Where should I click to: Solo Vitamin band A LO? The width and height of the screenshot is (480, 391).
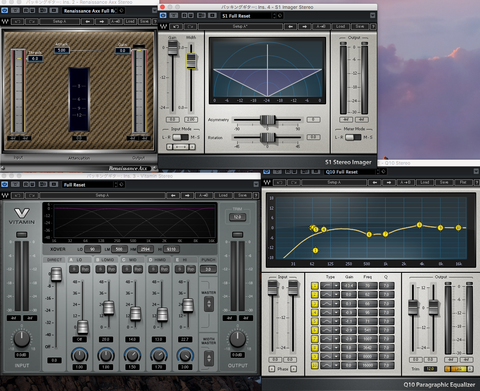74,269
